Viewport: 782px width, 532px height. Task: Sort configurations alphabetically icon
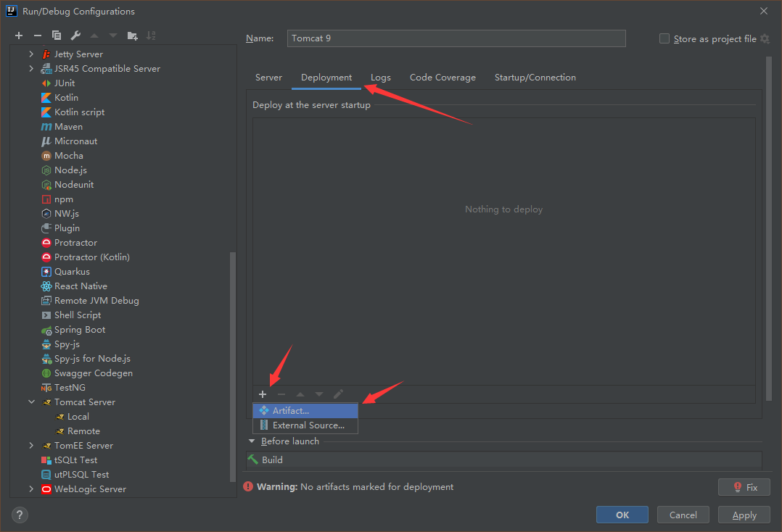151,36
